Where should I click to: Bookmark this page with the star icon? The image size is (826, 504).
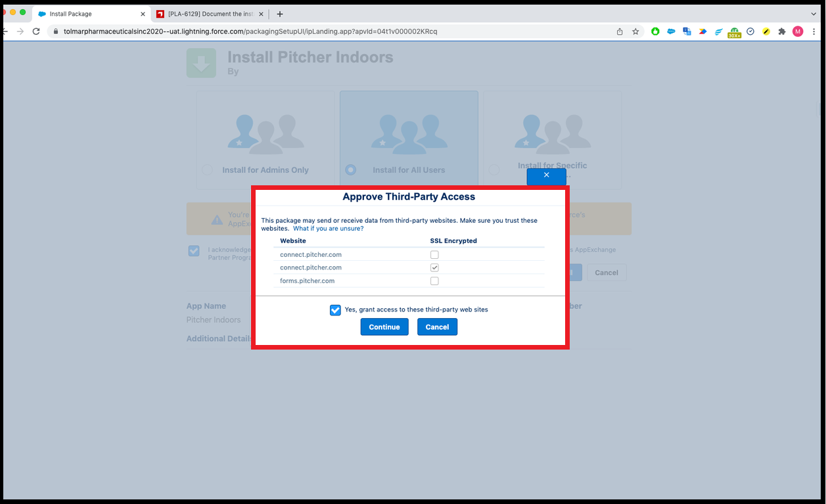pyautogui.click(x=635, y=32)
